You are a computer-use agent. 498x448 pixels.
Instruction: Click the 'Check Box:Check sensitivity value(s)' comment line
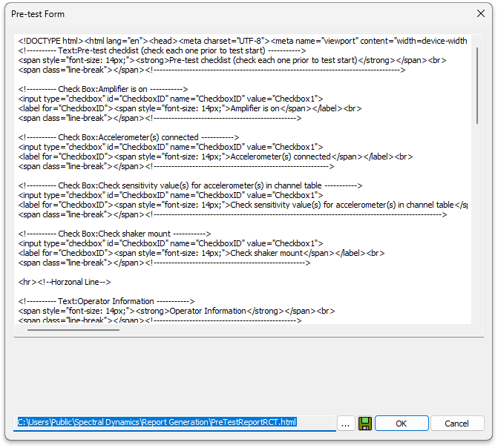click(189, 185)
